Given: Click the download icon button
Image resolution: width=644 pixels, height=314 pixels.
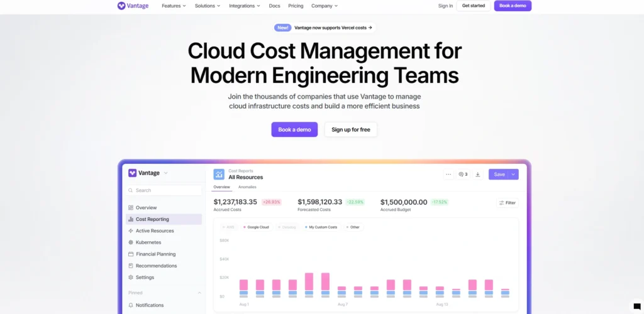Looking at the screenshot, I should point(478,174).
